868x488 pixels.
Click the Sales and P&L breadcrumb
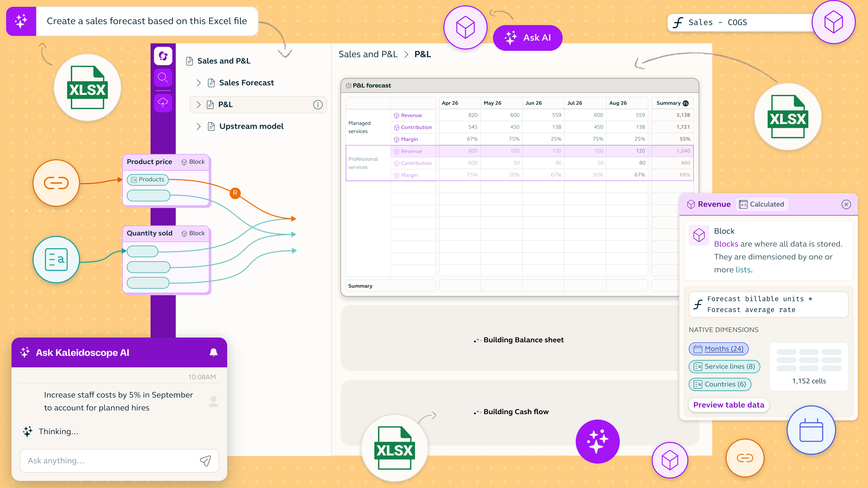[x=368, y=54]
